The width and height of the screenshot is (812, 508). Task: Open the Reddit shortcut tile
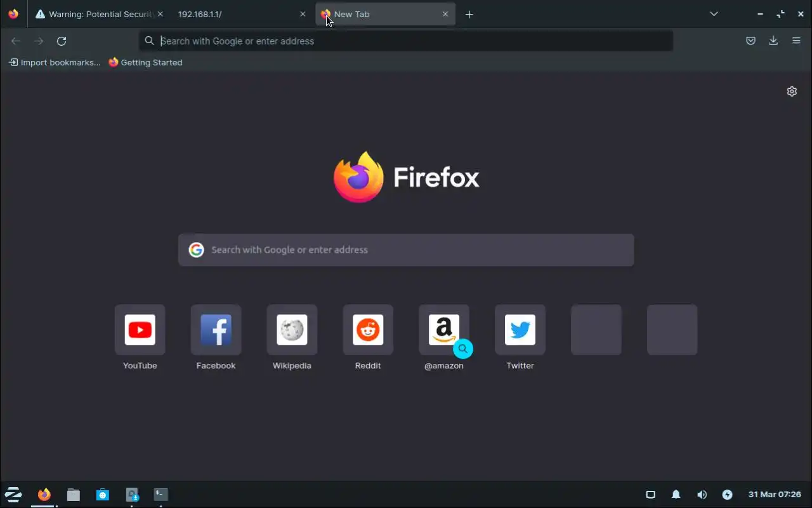(368, 330)
